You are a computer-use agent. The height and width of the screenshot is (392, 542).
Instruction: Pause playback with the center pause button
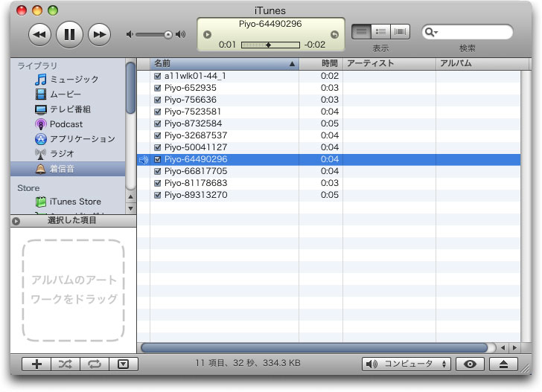pos(69,34)
